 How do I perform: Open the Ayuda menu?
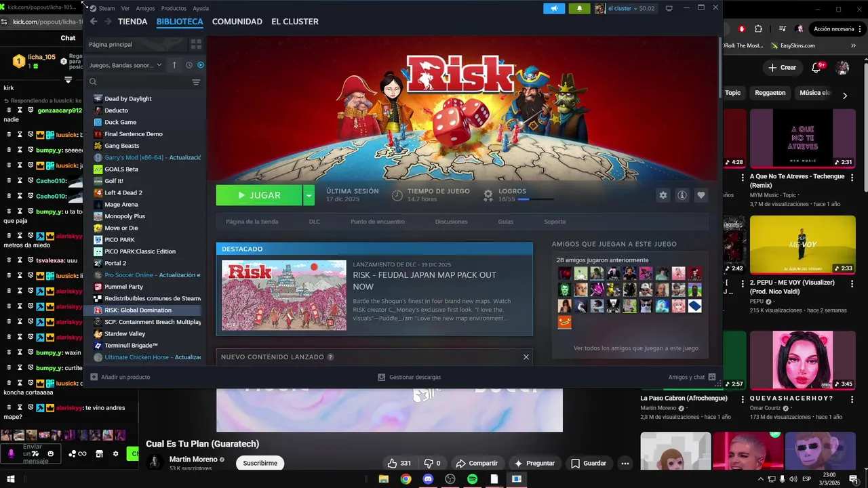point(201,9)
